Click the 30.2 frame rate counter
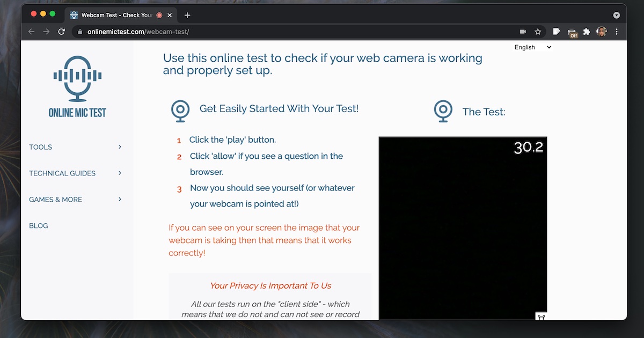Viewport: 644px width, 338px height. click(x=529, y=147)
